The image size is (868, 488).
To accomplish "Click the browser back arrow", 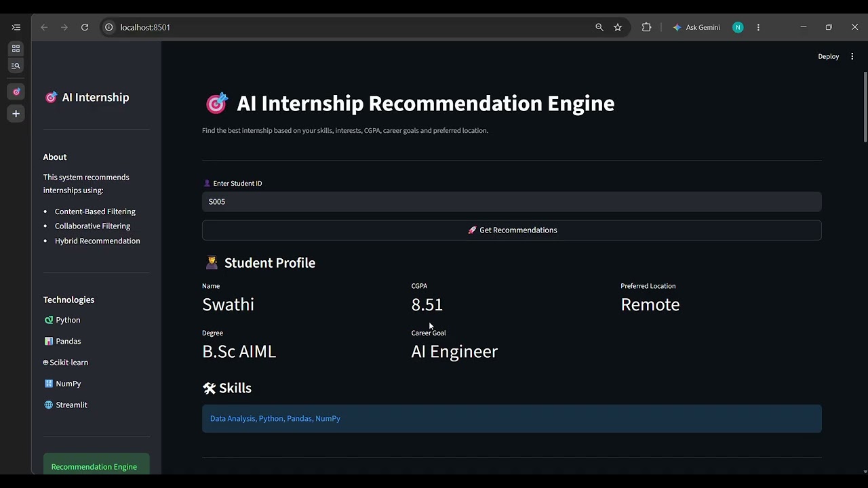I will point(44,27).
